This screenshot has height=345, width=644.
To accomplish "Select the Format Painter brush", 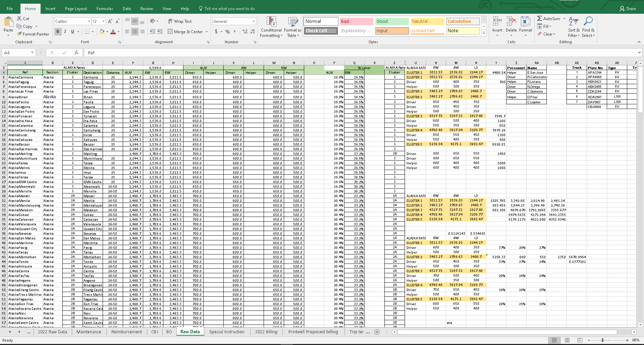I will tap(19, 34).
